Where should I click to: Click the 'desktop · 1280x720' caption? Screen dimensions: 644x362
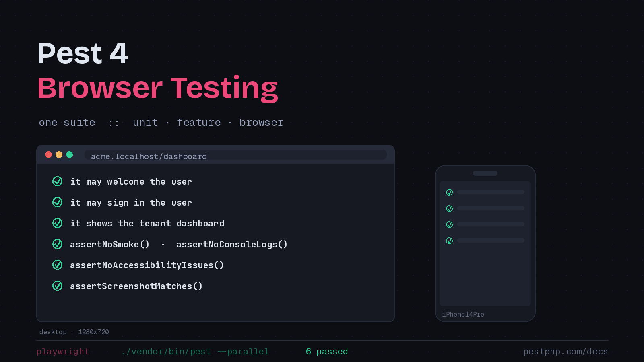coord(74,332)
